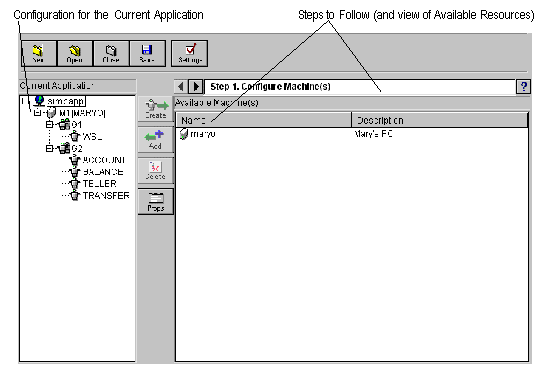This screenshot has height=377, width=548.
Task: Open Settings with the checkmark icon
Action: (x=190, y=53)
